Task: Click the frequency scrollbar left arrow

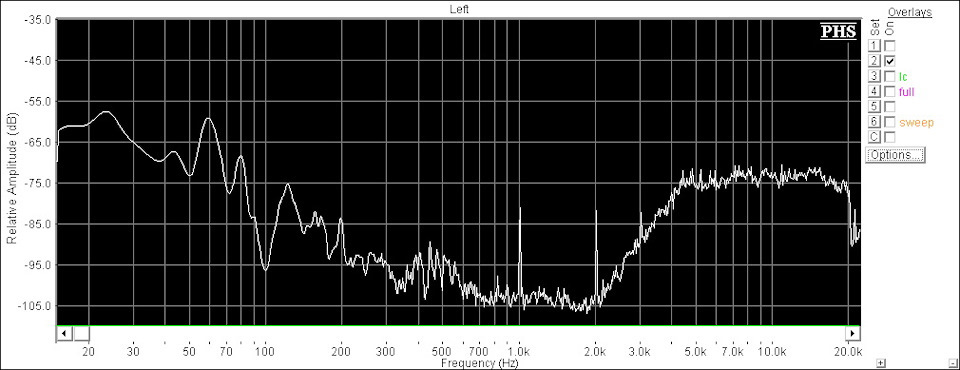Action: [65, 333]
